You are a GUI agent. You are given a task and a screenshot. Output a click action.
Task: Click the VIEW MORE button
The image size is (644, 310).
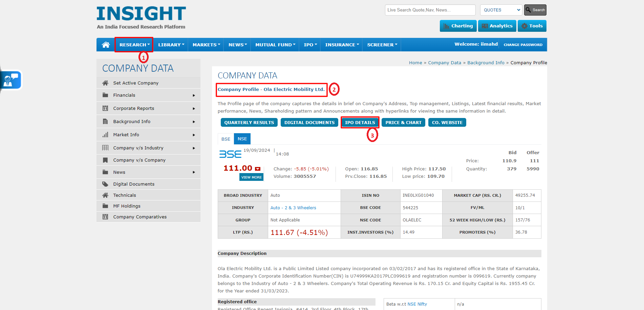pyautogui.click(x=251, y=177)
